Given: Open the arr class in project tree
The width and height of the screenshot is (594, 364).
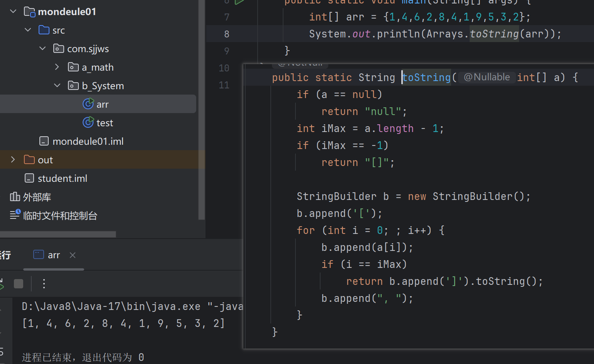Looking at the screenshot, I should point(102,104).
